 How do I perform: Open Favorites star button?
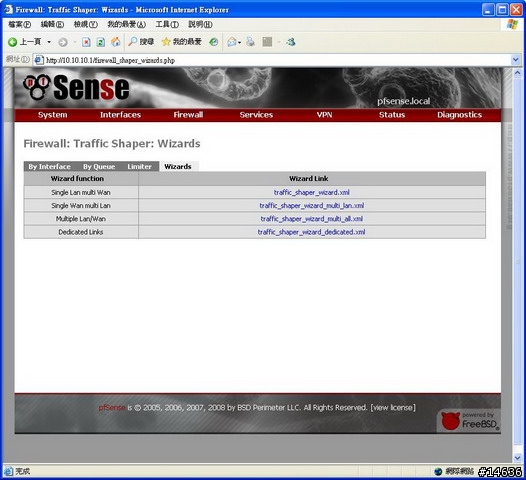point(181,42)
